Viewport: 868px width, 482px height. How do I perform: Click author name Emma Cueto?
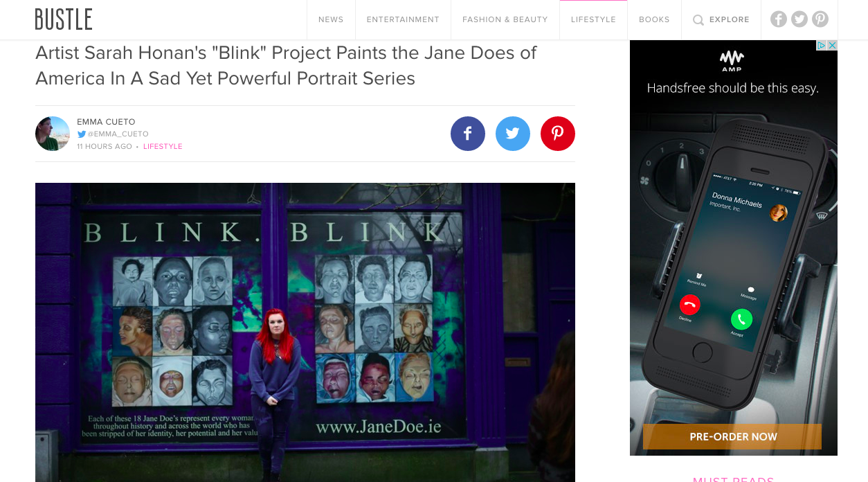click(106, 122)
